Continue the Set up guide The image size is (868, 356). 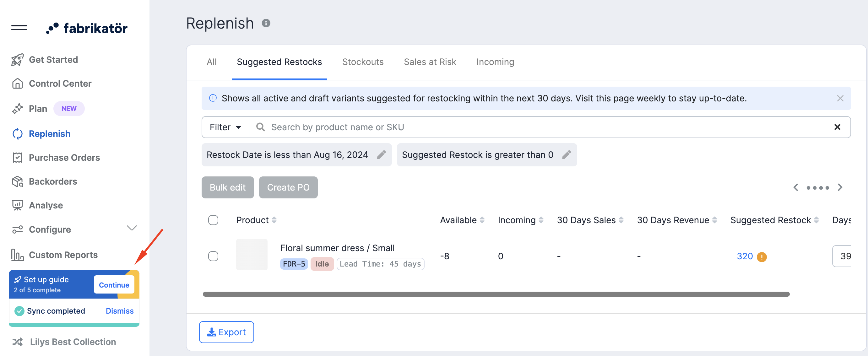(114, 285)
